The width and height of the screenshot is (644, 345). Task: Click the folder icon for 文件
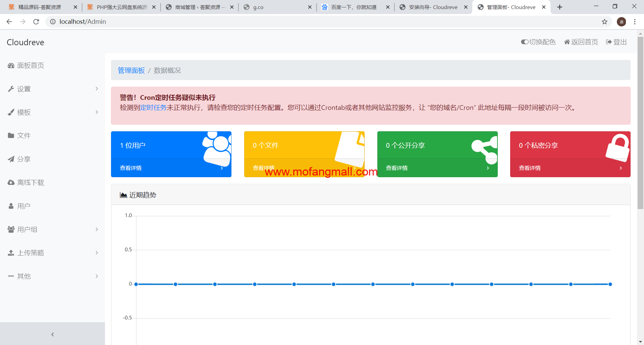pos(11,136)
